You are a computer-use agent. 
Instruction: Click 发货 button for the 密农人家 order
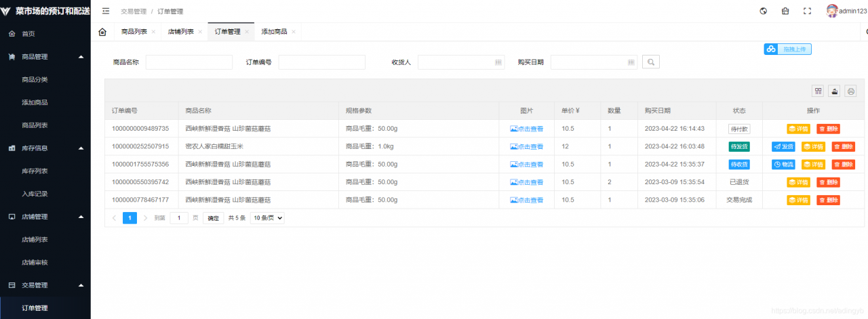pyautogui.click(x=783, y=146)
